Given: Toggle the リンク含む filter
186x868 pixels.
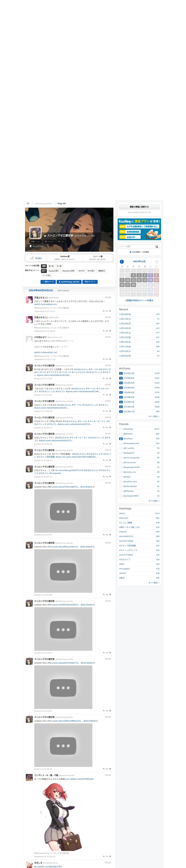Looking at the screenshot, I should pos(47,276).
